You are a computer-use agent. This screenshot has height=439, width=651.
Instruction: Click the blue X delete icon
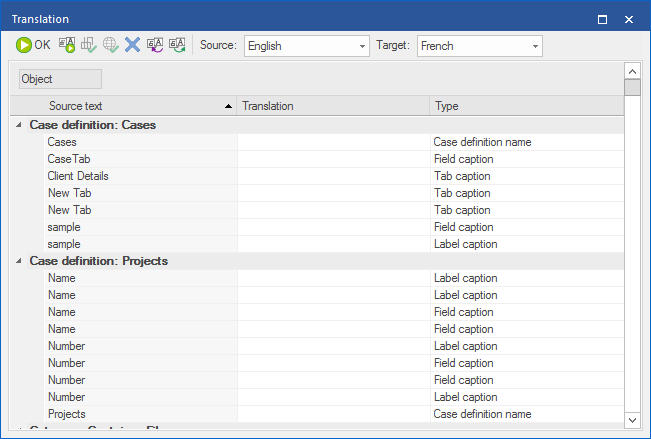tap(132, 45)
